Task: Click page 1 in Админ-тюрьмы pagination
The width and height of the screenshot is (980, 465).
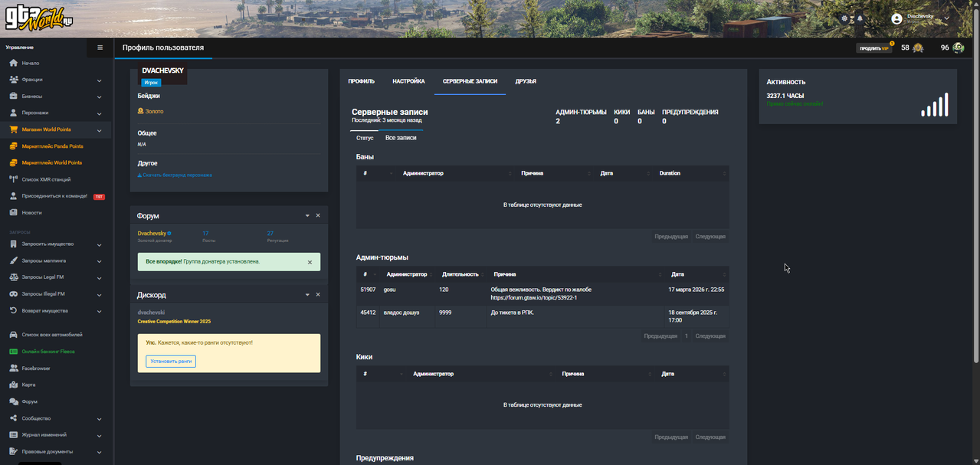Action: click(687, 336)
